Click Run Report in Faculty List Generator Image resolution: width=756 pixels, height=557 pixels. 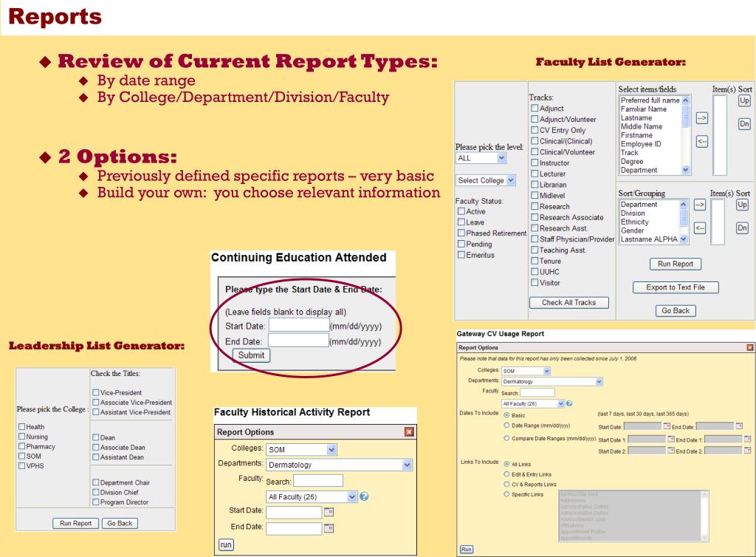(676, 264)
